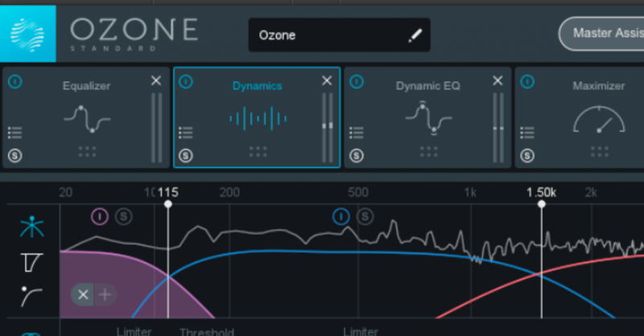
Task: Click the Maximizer reorder handle dots
Action: tap(600, 152)
